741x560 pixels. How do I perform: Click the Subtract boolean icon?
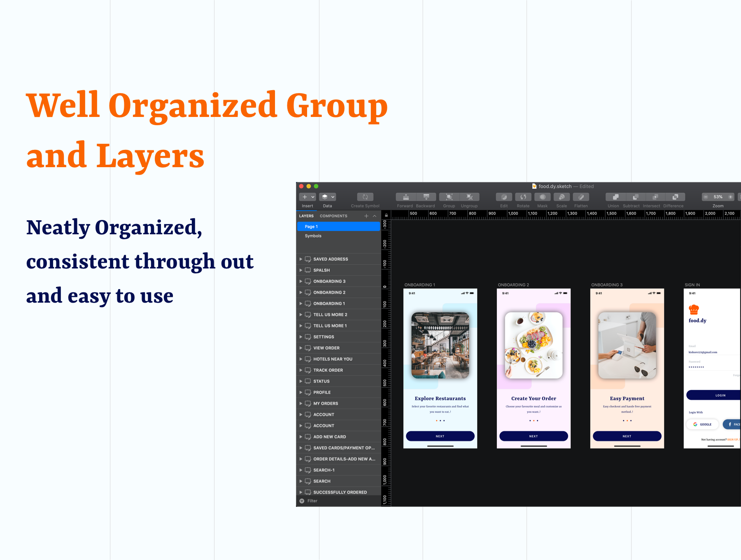(635, 197)
